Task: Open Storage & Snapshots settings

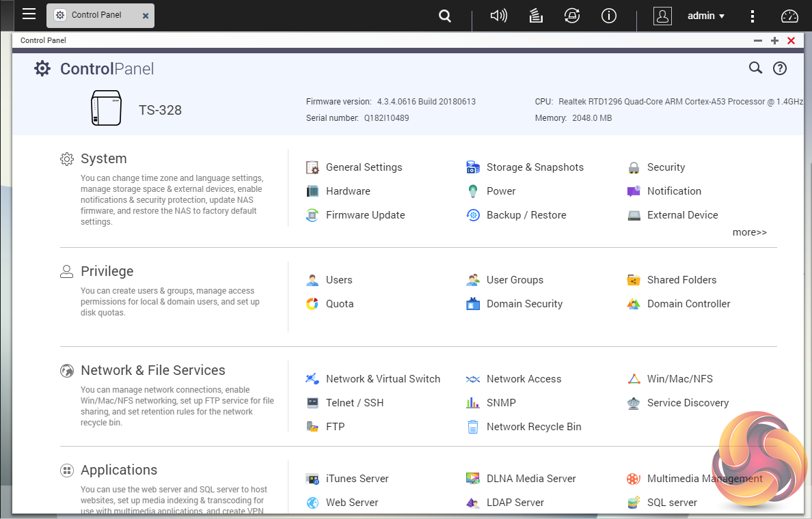Action: (534, 167)
